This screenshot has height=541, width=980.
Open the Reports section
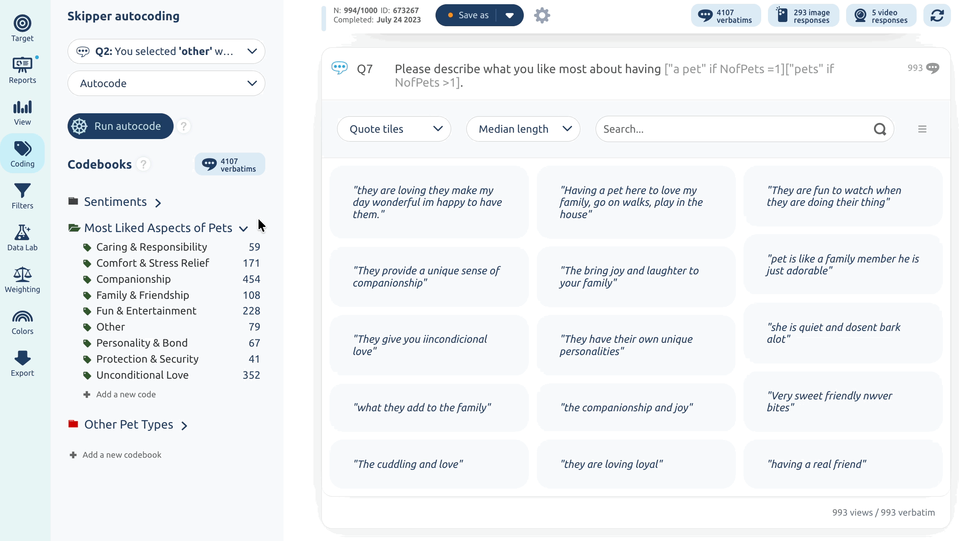22,70
